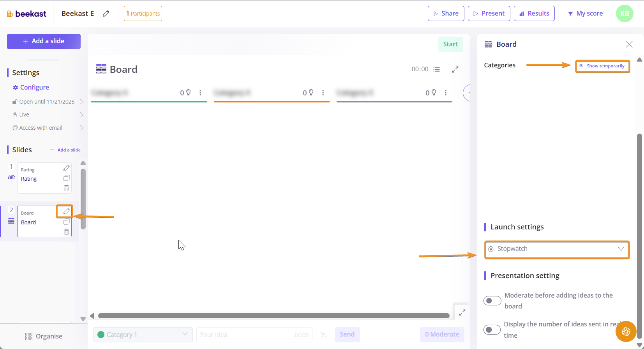Viewport: 644px width, 349px height.
Task: Toggle display number of ideas in real time
Action: click(x=492, y=330)
